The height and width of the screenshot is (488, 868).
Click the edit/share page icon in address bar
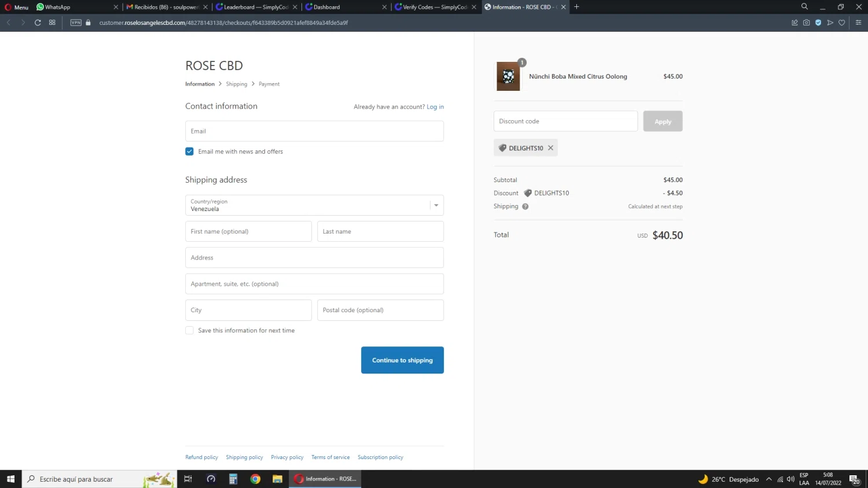pyautogui.click(x=795, y=23)
